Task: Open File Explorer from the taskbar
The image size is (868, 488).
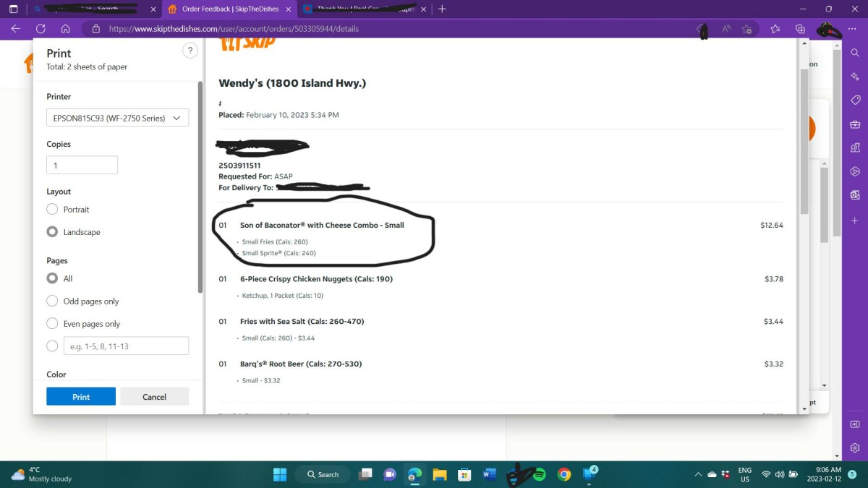Action: pyautogui.click(x=440, y=475)
